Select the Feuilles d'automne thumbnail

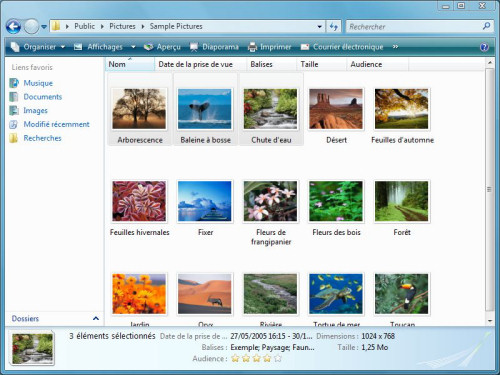tap(401, 109)
